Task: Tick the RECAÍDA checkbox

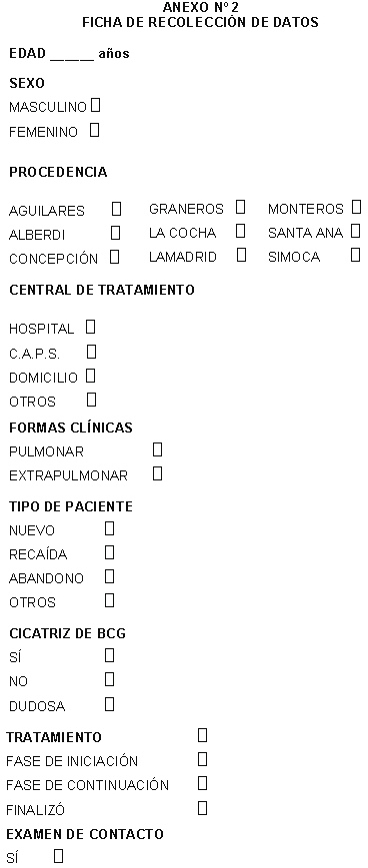Action: coord(110,552)
